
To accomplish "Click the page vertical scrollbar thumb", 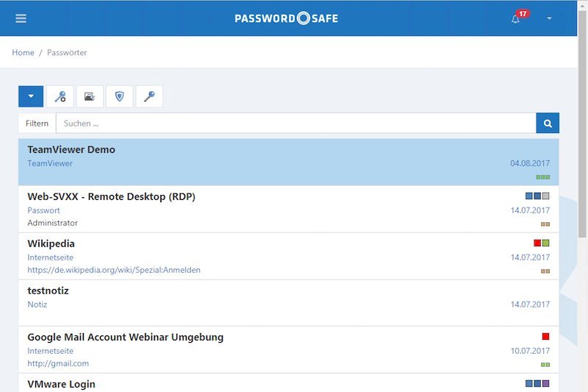I will (582, 124).
